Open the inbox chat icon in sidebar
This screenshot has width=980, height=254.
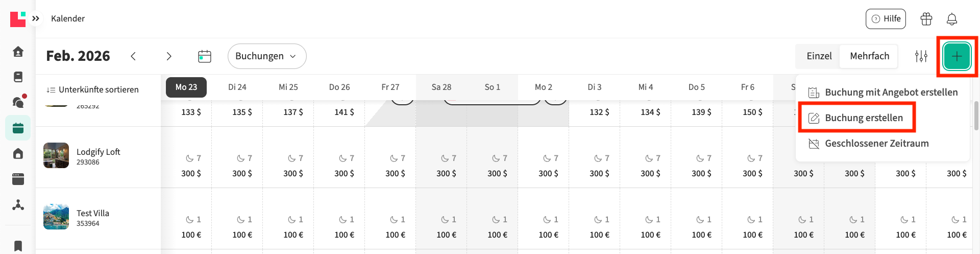(x=18, y=102)
